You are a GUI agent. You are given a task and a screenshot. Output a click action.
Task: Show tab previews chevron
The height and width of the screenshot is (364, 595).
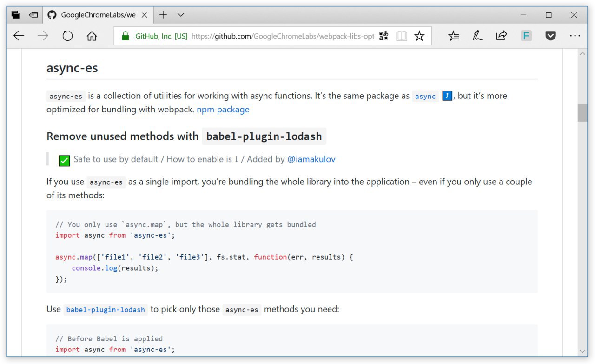181,15
